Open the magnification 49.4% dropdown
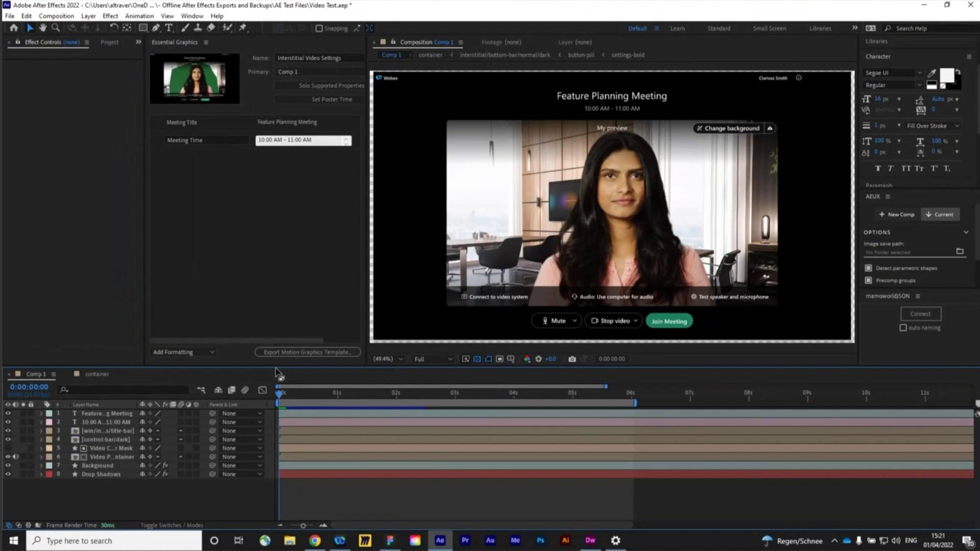The width and height of the screenshot is (980, 551). [x=388, y=359]
